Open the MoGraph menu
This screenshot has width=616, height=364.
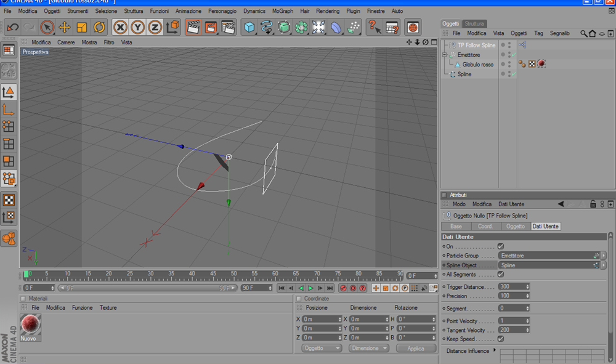[x=283, y=11]
